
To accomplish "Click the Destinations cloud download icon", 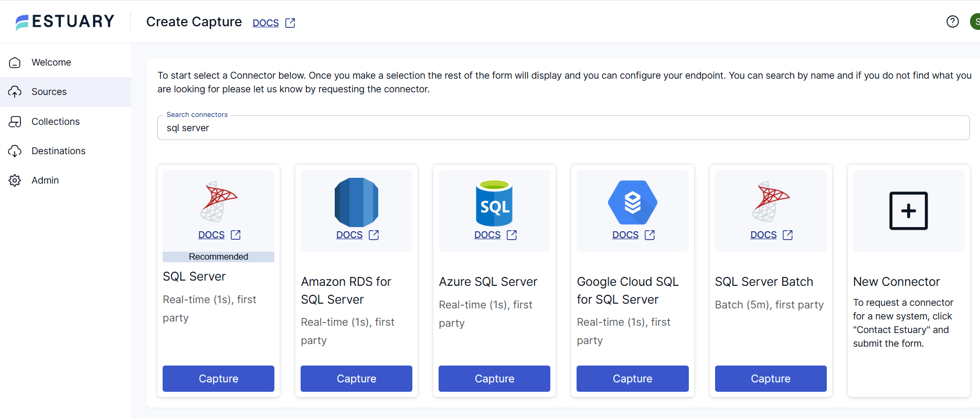I will (15, 151).
